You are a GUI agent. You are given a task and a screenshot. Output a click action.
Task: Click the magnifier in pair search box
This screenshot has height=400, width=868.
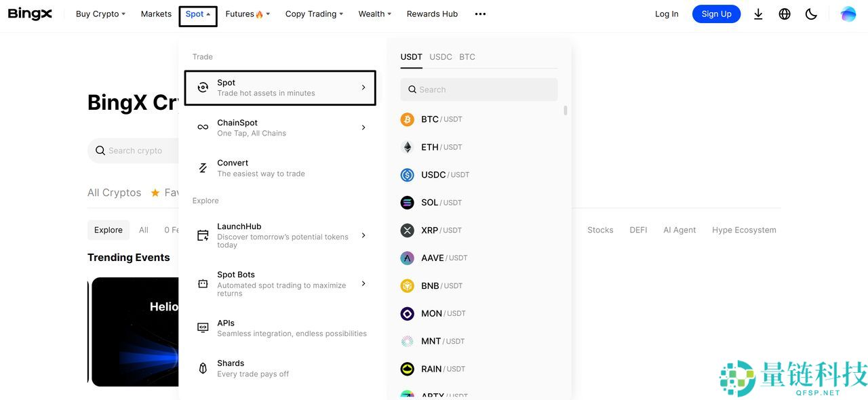click(412, 89)
